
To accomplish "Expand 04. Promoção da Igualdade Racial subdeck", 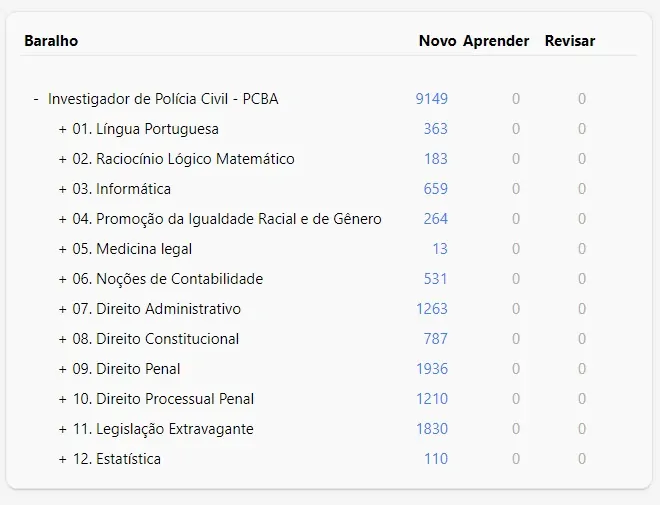I will click(62, 219).
